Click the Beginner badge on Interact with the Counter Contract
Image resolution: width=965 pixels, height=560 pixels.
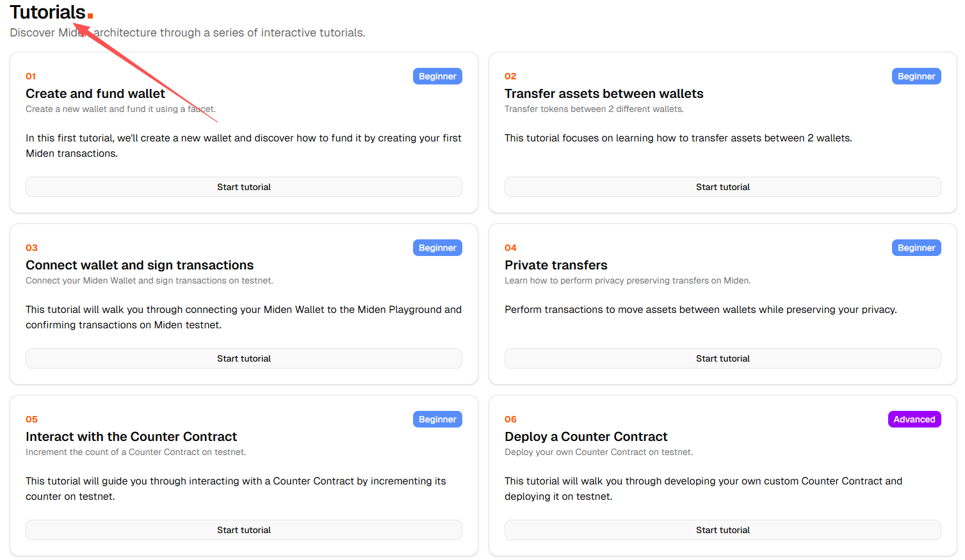pos(437,419)
